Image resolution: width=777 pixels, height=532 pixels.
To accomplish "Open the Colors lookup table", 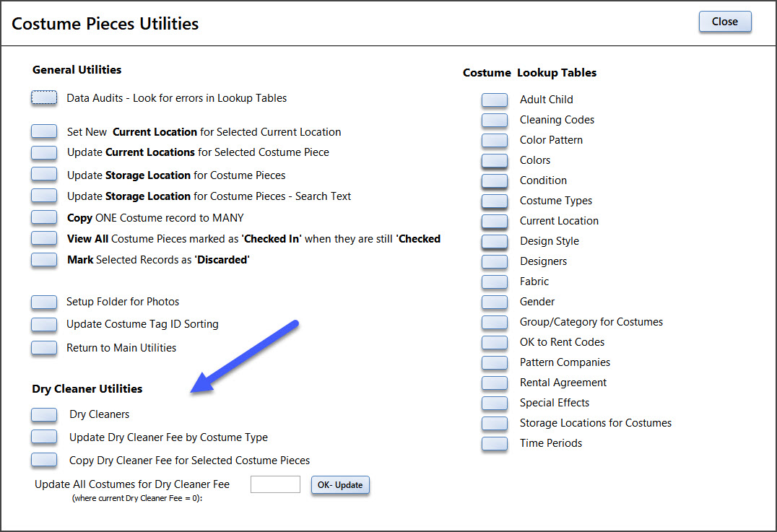I will 495,160.
